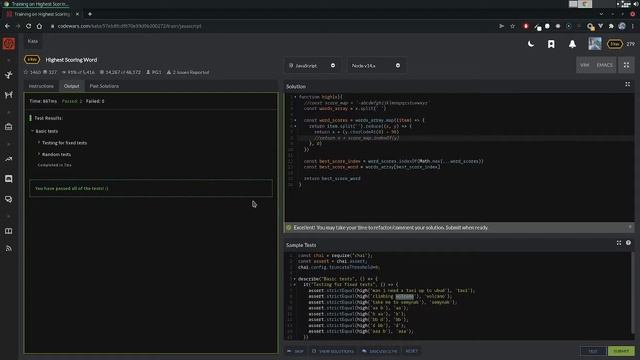Reload the page in the browser
This screenshot has width=640, height=360.
coord(29,26)
